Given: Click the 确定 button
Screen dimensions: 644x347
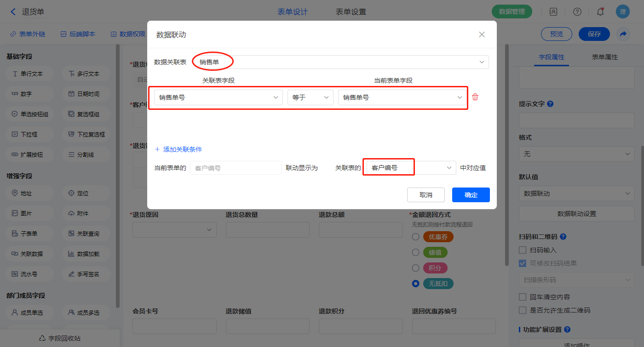Looking at the screenshot, I should tap(471, 195).
